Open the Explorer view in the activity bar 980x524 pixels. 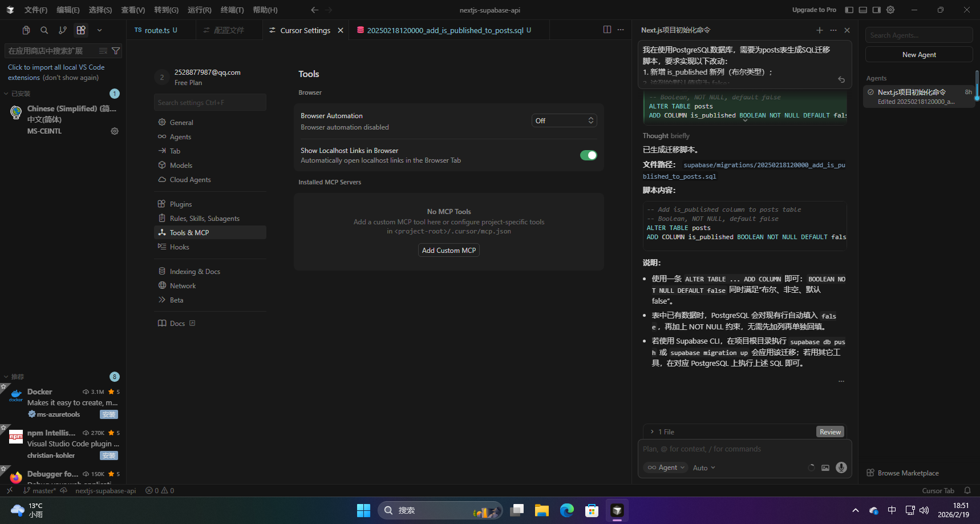(26, 30)
